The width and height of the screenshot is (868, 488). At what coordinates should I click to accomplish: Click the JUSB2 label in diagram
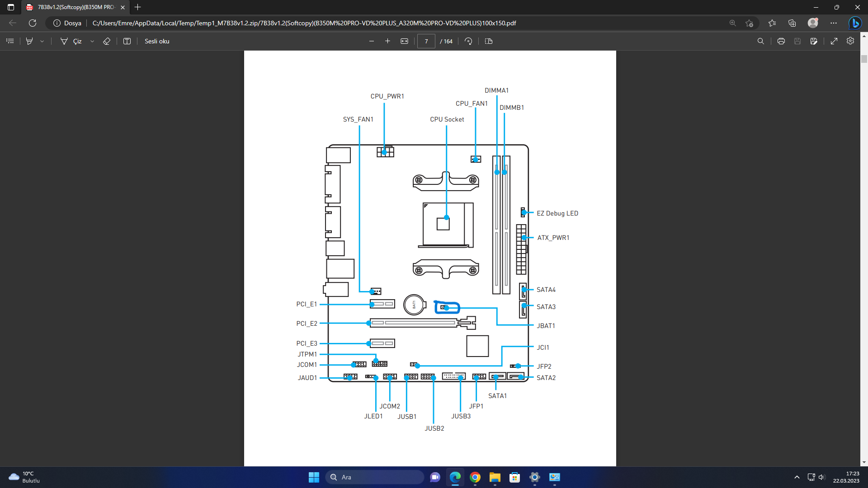click(x=434, y=428)
